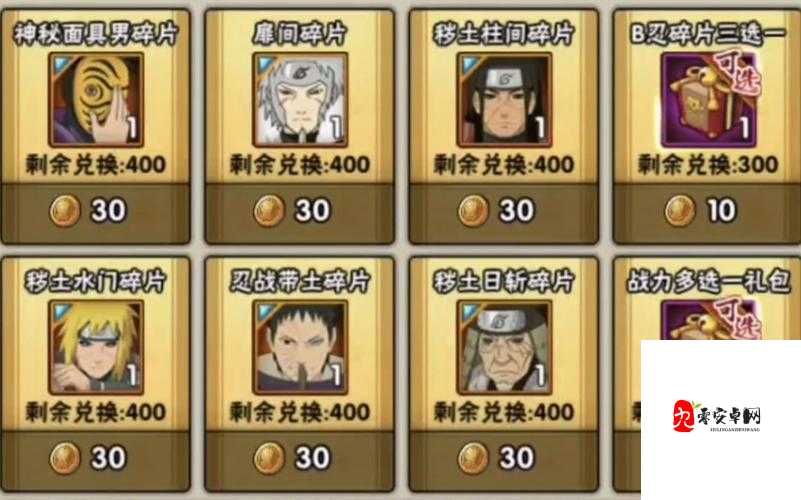Tap the 扉间碎片 white-haired character portrait
801x500 pixels.
pyautogui.click(x=300, y=100)
